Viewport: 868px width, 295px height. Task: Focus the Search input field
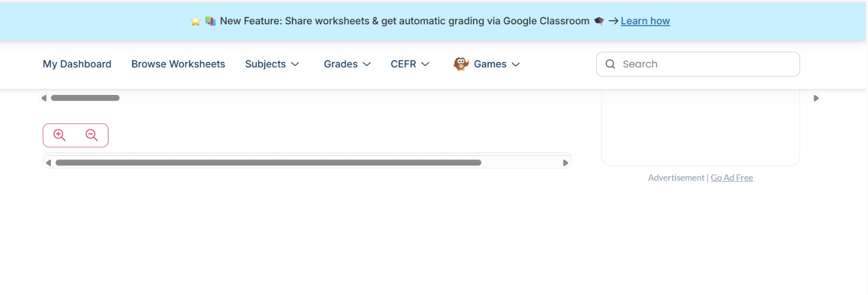[x=705, y=64]
